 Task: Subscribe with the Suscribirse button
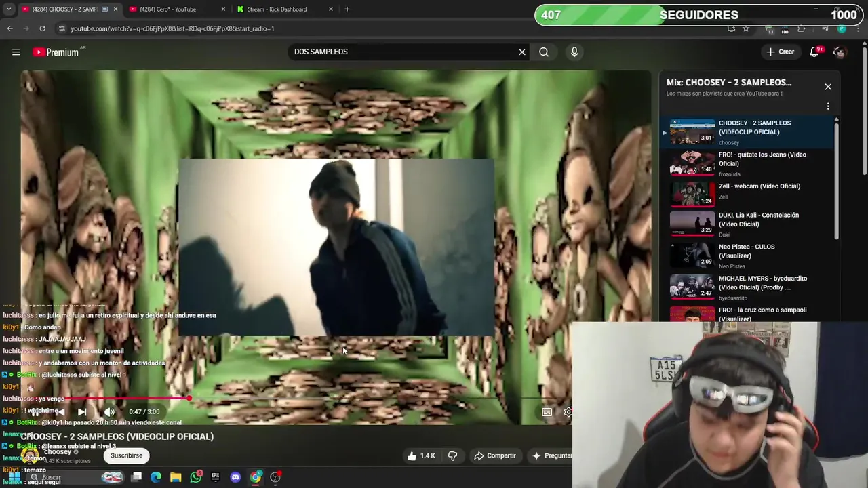pyautogui.click(x=126, y=455)
